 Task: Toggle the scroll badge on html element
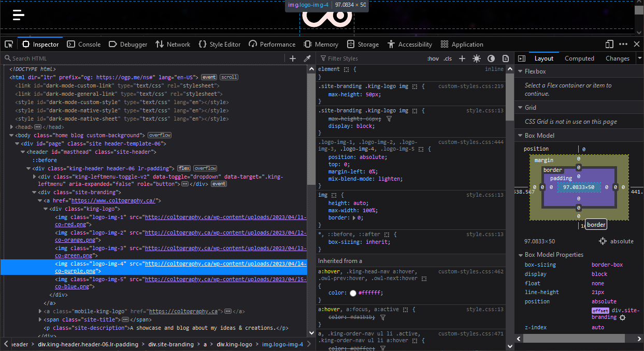(229, 77)
